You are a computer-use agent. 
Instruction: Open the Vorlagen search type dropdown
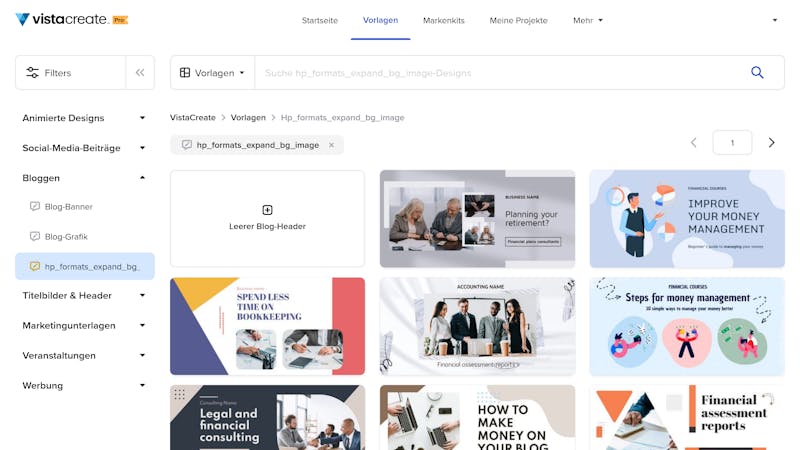[212, 72]
